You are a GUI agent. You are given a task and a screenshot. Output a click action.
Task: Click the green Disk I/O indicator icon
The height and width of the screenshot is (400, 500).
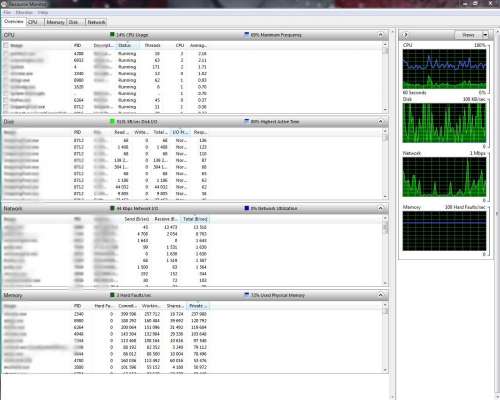point(112,121)
